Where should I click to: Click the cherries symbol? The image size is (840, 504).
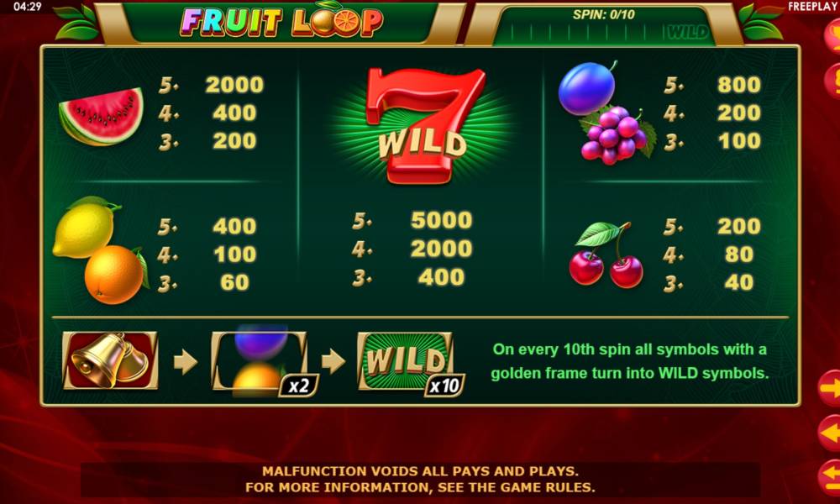[606, 255]
